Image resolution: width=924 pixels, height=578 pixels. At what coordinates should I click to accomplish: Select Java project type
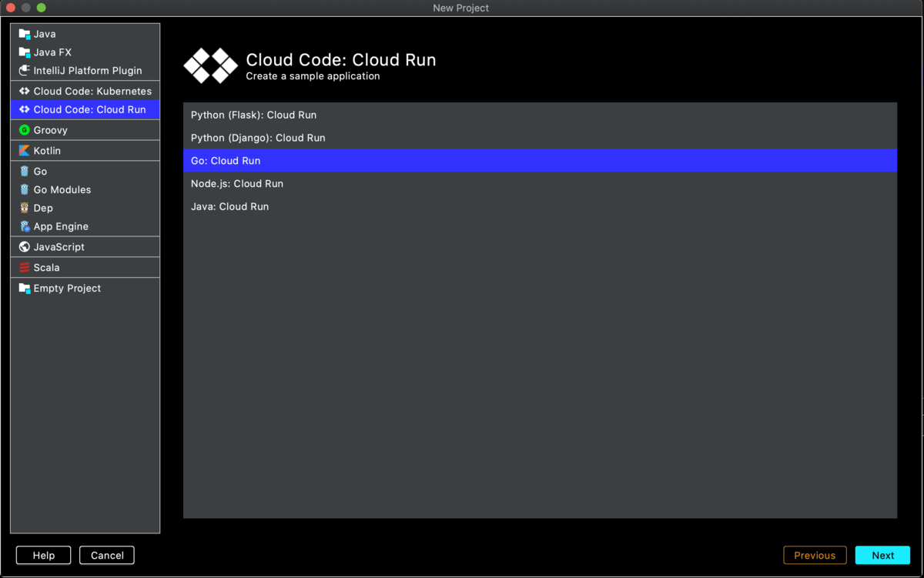click(x=85, y=34)
